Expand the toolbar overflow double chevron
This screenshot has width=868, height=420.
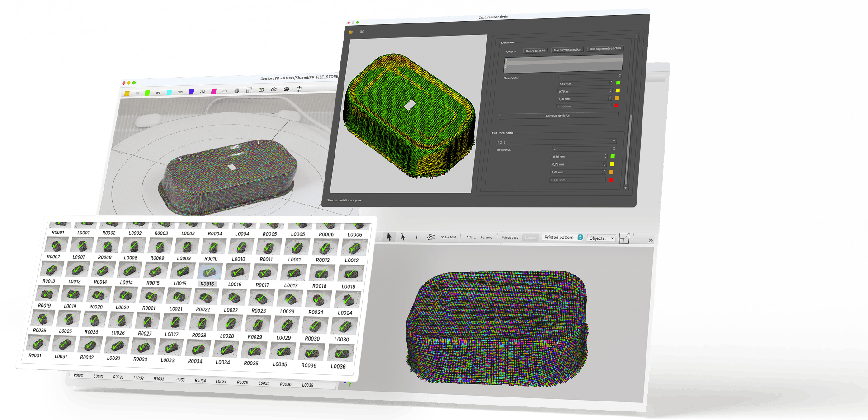click(x=651, y=240)
